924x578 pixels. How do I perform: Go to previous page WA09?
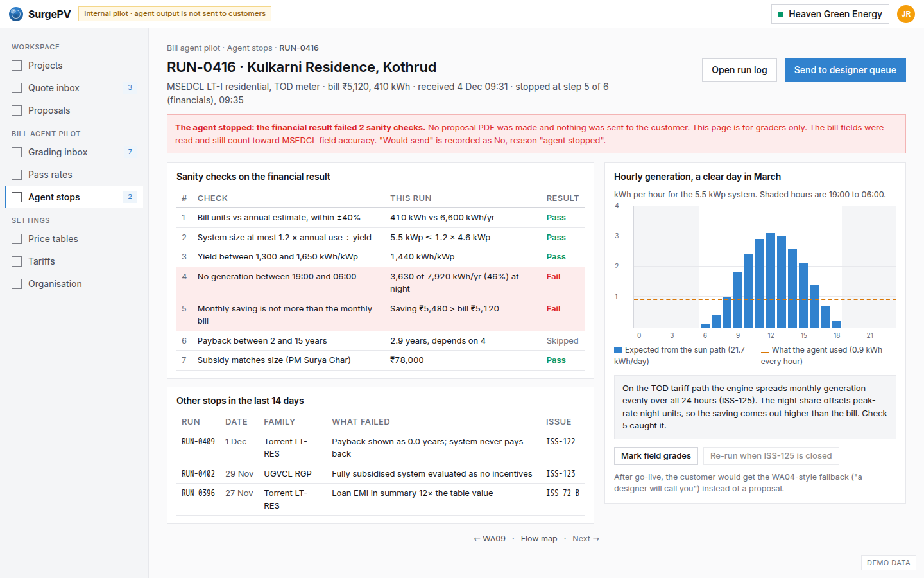(490, 539)
